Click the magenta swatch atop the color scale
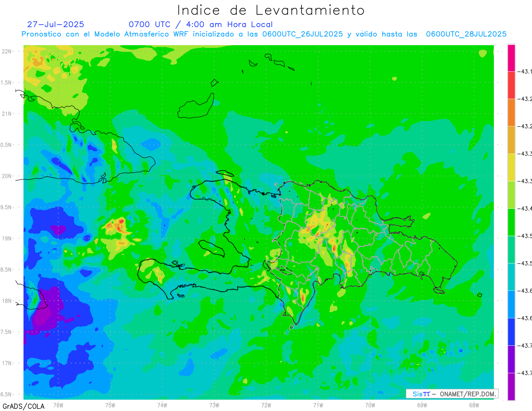 (x=511, y=58)
